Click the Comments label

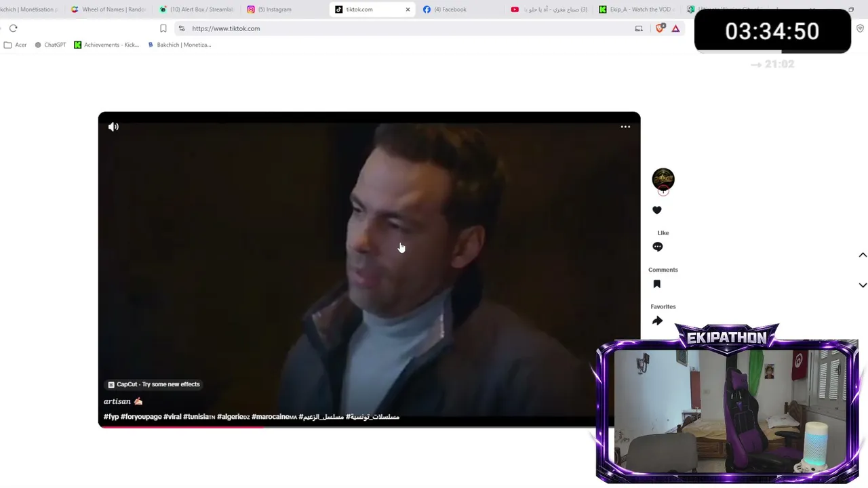pyautogui.click(x=663, y=270)
